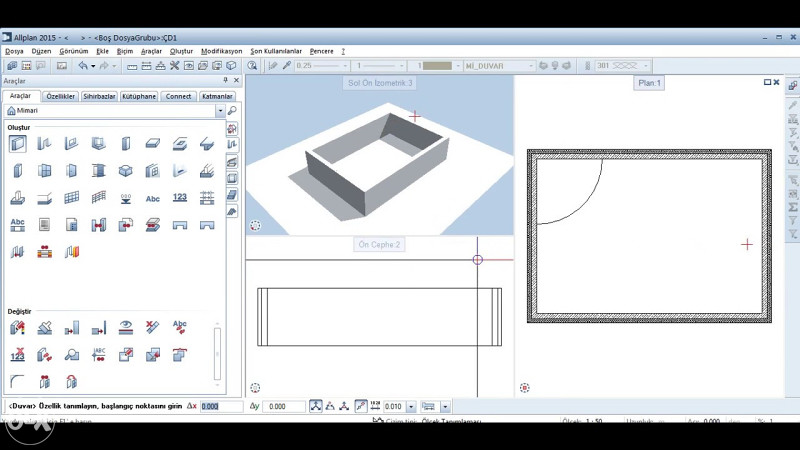Open the hatch pattern 301 dropdown
The width and height of the screenshot is (800, 450).
coord(645,66)
